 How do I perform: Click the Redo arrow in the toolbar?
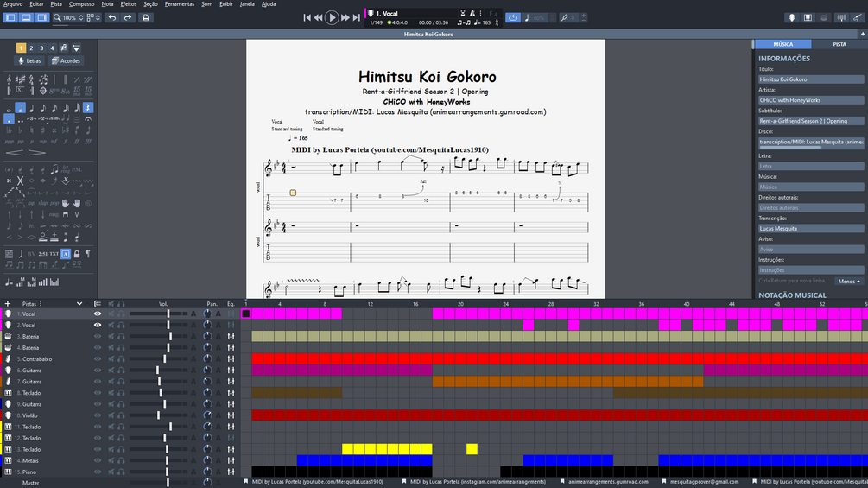[128, 17]
